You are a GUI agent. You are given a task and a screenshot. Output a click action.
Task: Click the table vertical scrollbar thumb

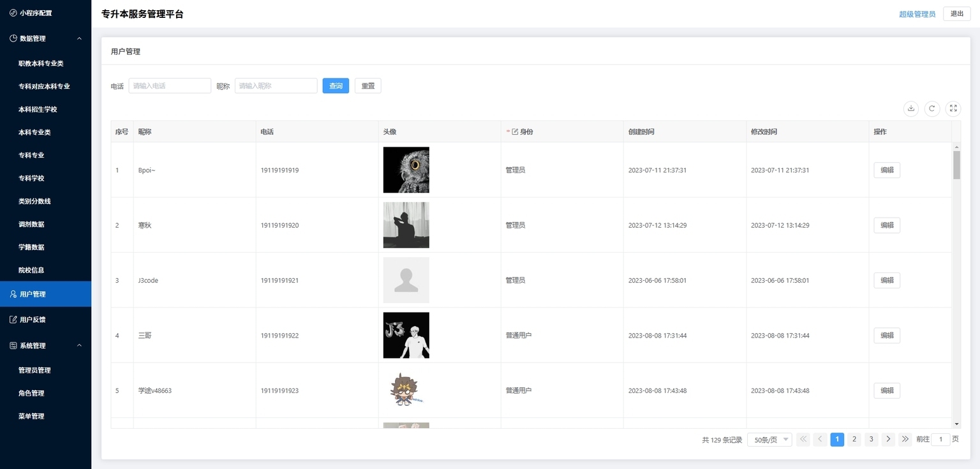(956, 165)
